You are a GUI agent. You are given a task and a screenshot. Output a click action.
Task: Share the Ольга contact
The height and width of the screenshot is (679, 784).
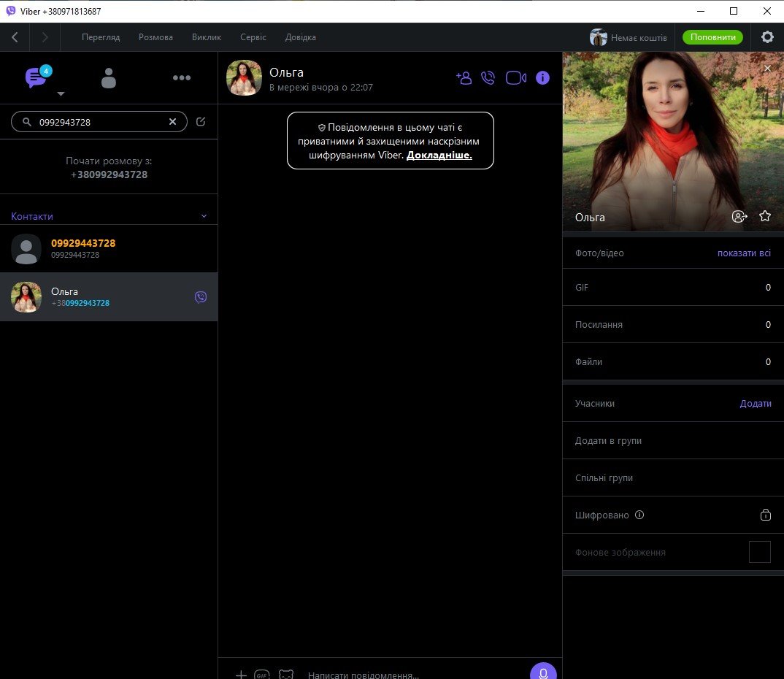coord(739,216)
